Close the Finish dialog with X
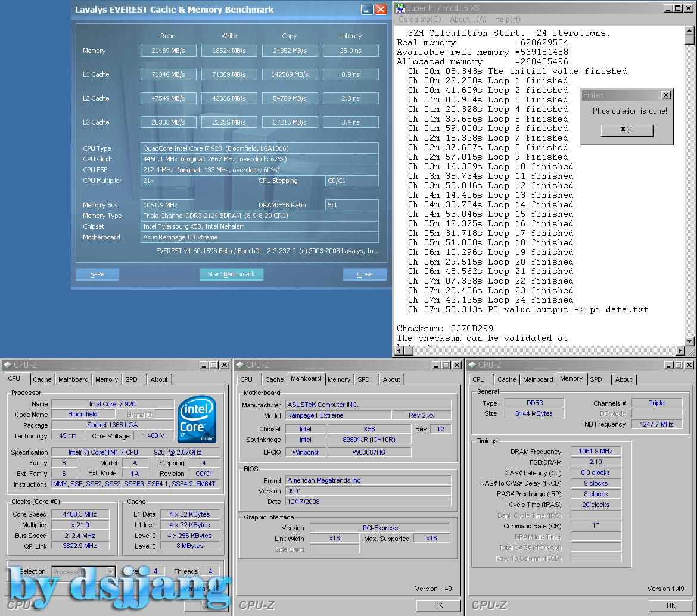The width and height of the screenshot is (697, 616). click(666, 95)
